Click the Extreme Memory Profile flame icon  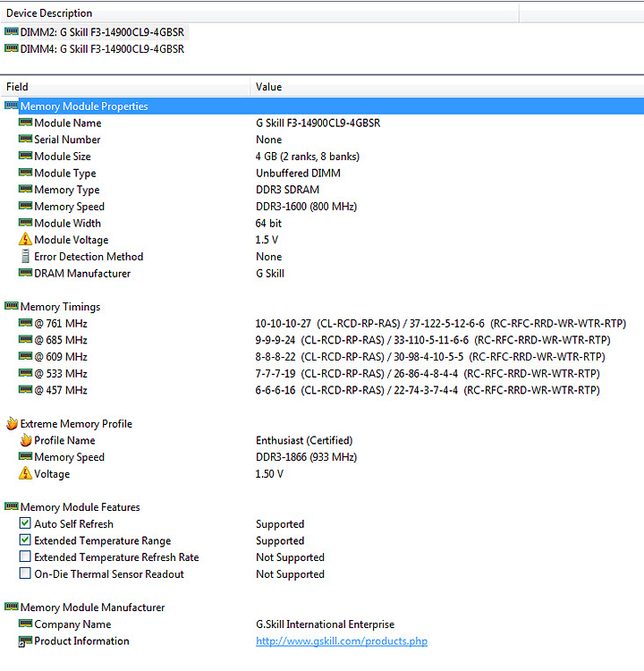coord(12,423)
